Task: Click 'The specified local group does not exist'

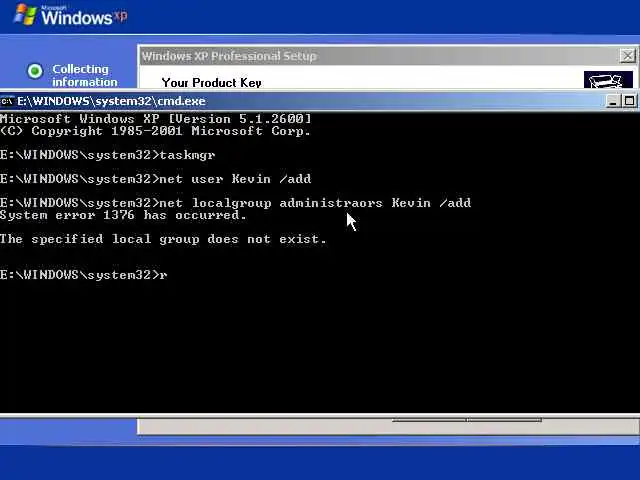Action: (x=163, y=239)
